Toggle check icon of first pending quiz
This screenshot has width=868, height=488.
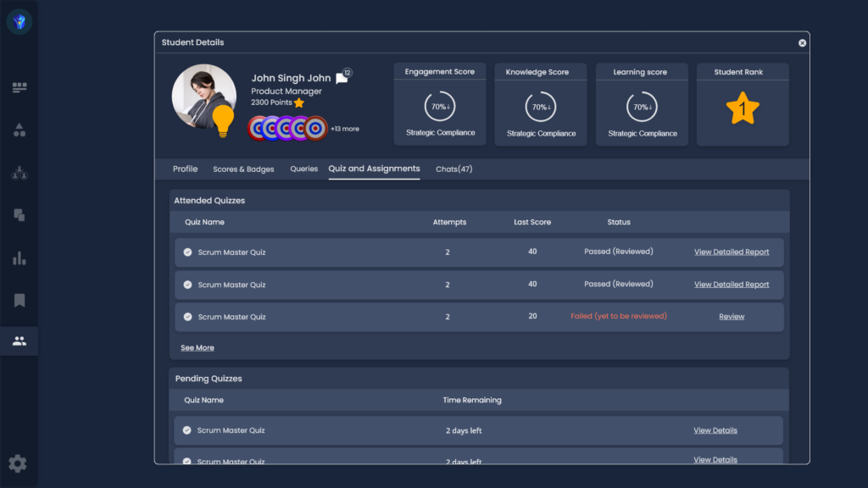pyautogui.click(x=187, y=430)
